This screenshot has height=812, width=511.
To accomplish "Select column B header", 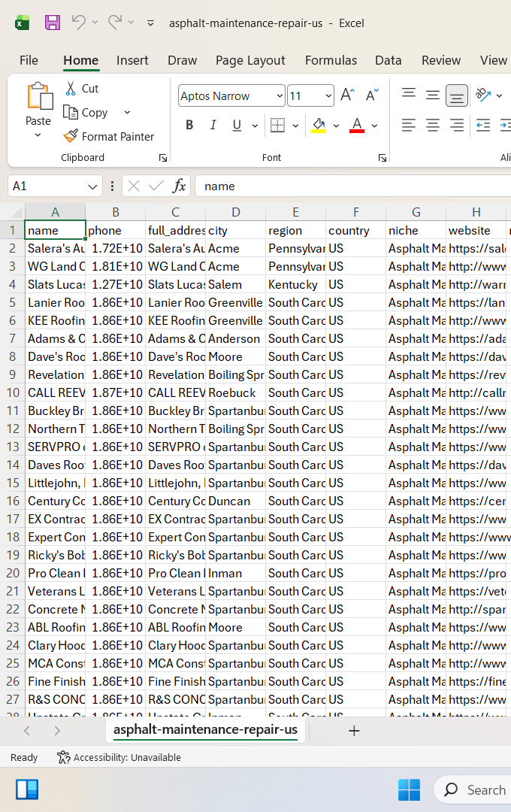I will [x=116, y=212].
